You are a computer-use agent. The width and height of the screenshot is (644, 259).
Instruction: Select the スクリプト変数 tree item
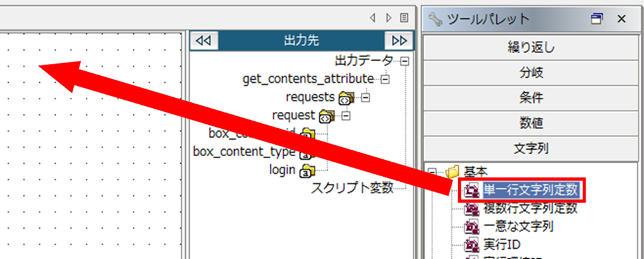[351, 188]
